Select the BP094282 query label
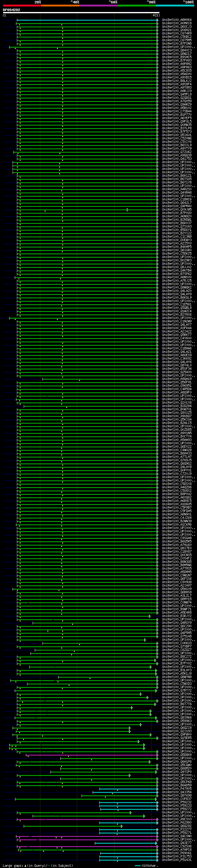Viewport: 197px width, 868px height. coord(11,10)
